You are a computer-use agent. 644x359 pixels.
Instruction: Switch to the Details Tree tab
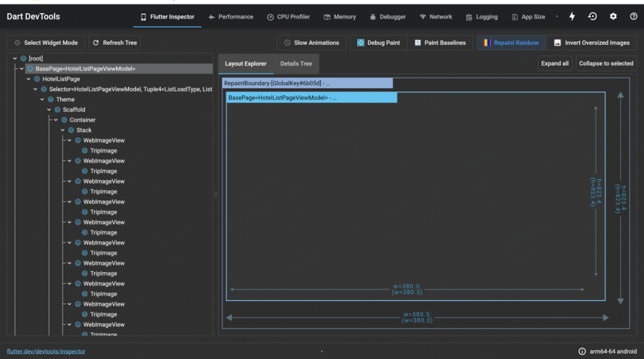(x=296, y=64)
